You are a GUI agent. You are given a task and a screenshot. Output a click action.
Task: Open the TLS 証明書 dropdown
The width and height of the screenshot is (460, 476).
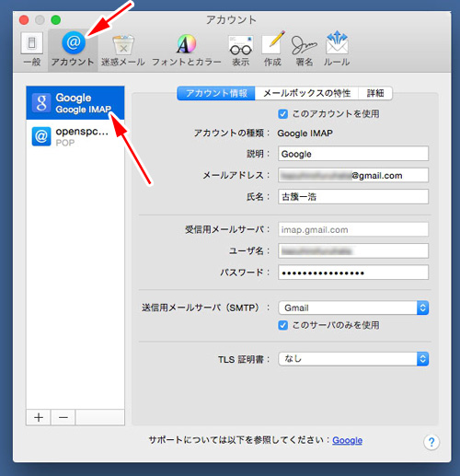[x=353, y=359]
